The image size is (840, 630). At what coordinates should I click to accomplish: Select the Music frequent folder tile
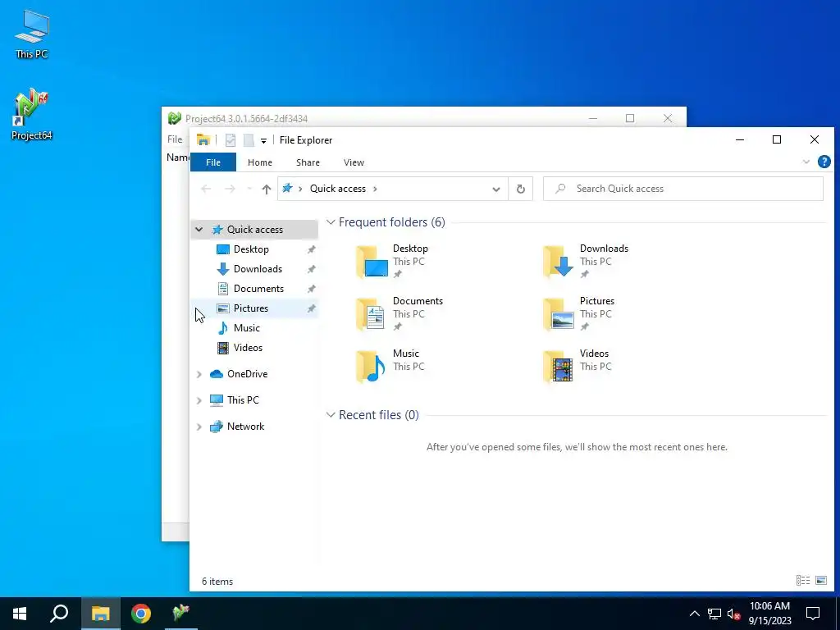[390, 367]
